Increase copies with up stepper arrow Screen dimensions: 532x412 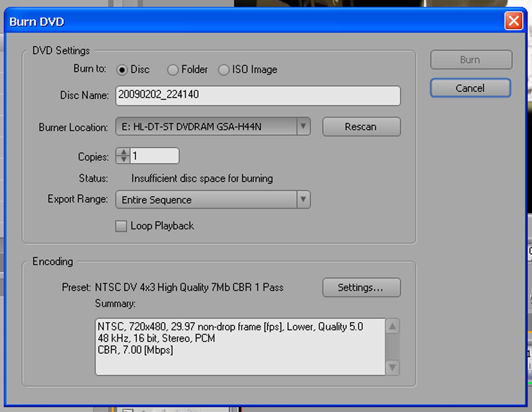pyautogui.click(x=124, y=152)
